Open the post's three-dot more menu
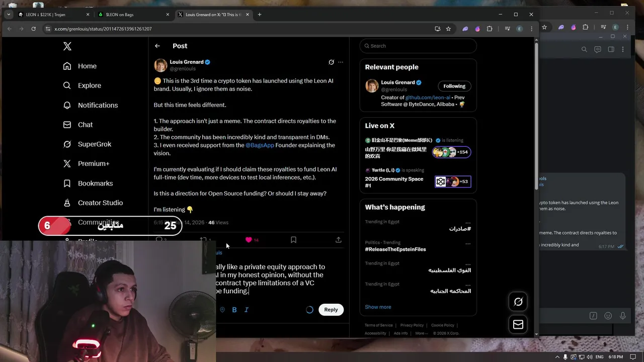This screenshot has height=362, width=644. 341,62
